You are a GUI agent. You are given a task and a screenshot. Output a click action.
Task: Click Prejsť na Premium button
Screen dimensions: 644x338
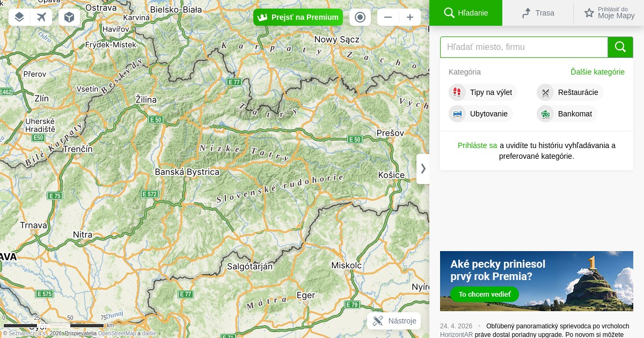[x=298, y=17]
